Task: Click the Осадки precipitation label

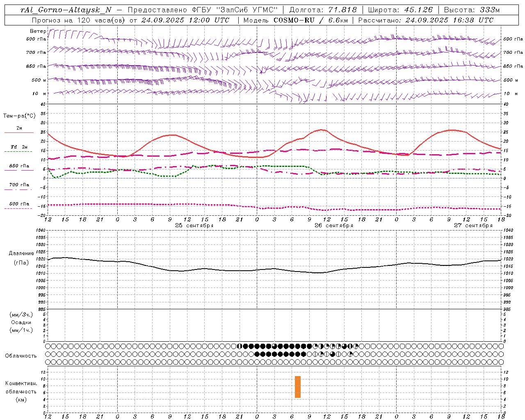Action: click(x=21, y=322)
